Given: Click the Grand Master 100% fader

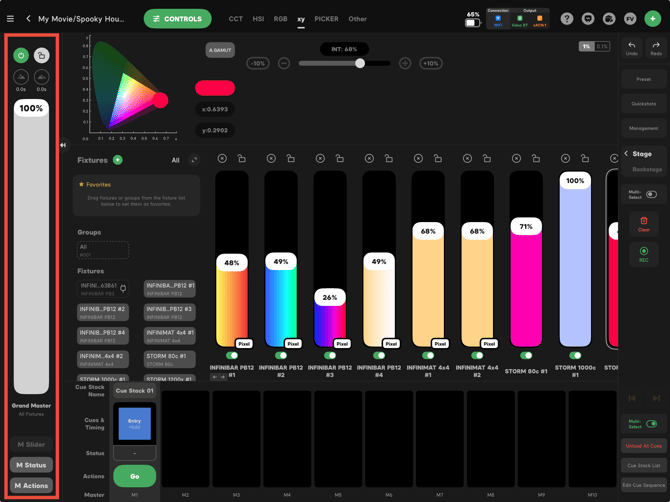Looking at the screenshot, I should tap(31, 247).
